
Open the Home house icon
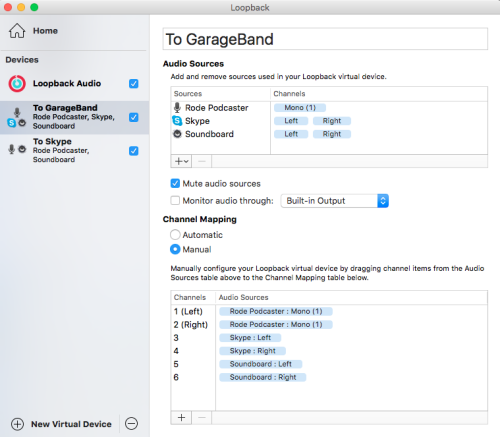(17, 31)
